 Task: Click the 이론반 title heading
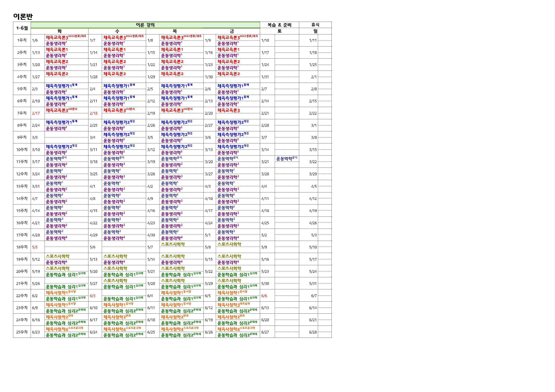click(23, 17)
